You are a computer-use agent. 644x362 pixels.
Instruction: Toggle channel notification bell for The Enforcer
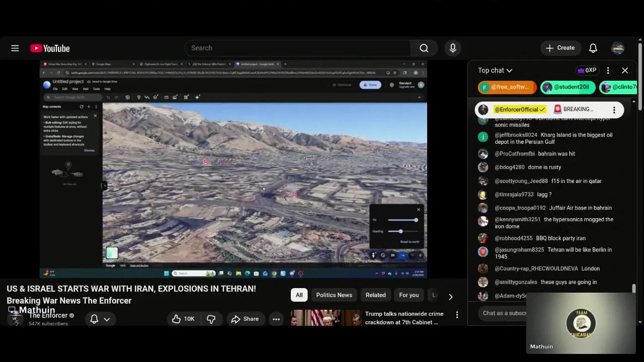[x=94, y=319]
